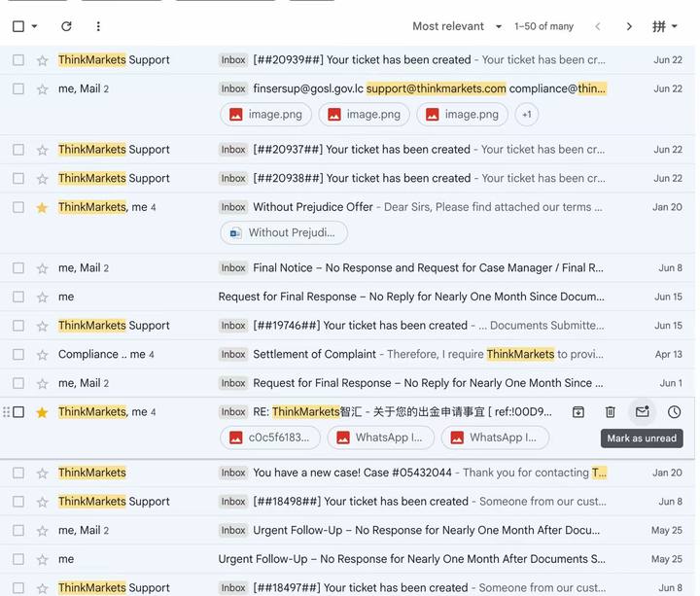Star the Final Notice email

(43, 268)
